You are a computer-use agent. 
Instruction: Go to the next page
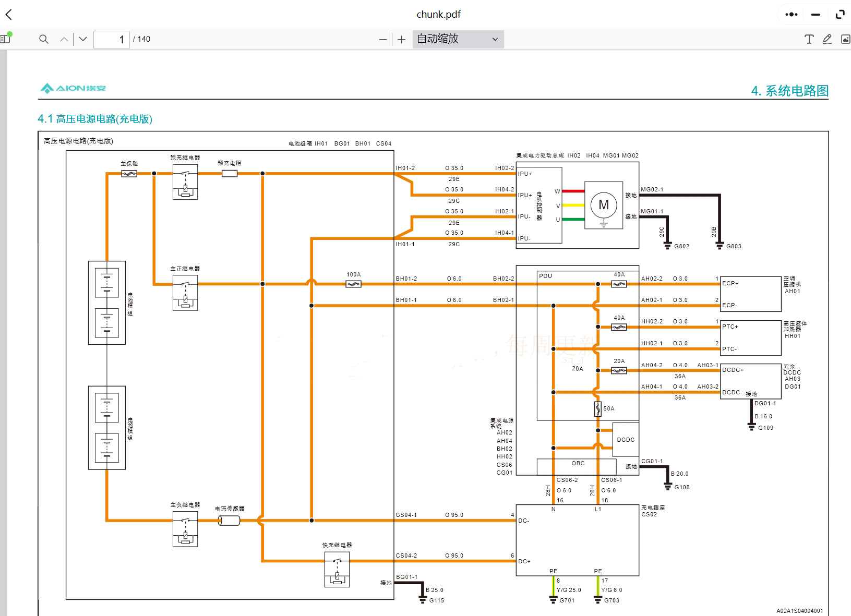click(x=83, y=39)
